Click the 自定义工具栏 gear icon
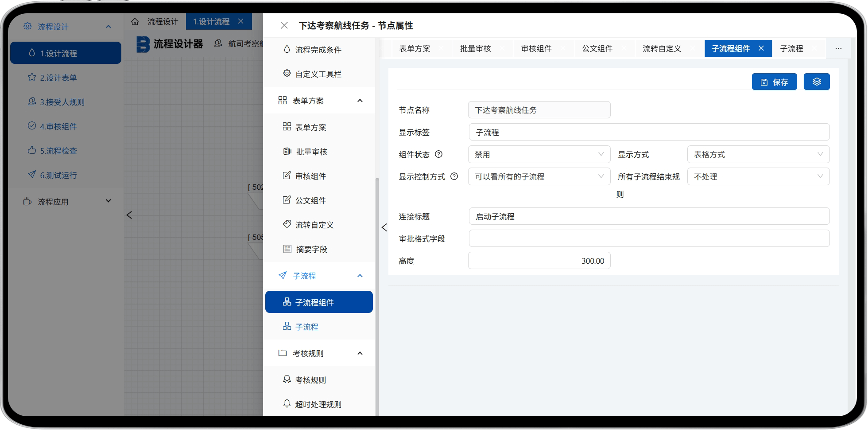Viewport: 868px width, 430px height. tap(287, 74)
